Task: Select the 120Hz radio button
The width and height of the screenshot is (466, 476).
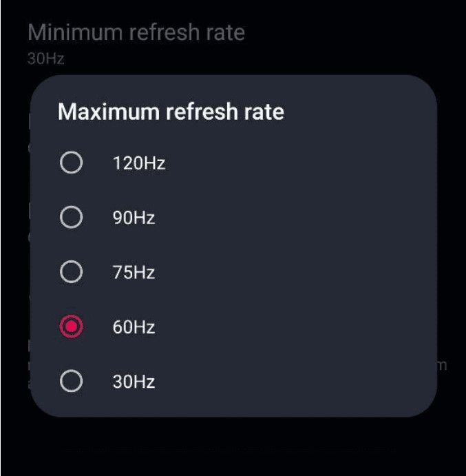Action: [x=71, y=163]
